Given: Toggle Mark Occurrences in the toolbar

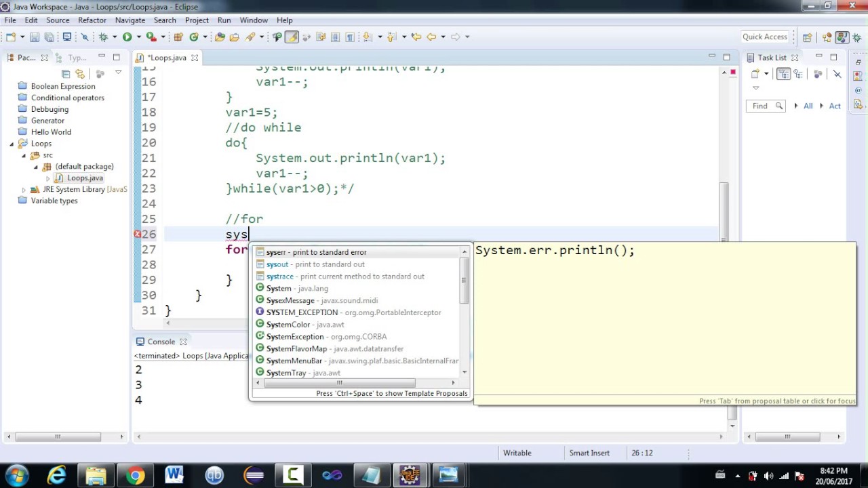Looking at the screenshot, I should tap(292, 37).
